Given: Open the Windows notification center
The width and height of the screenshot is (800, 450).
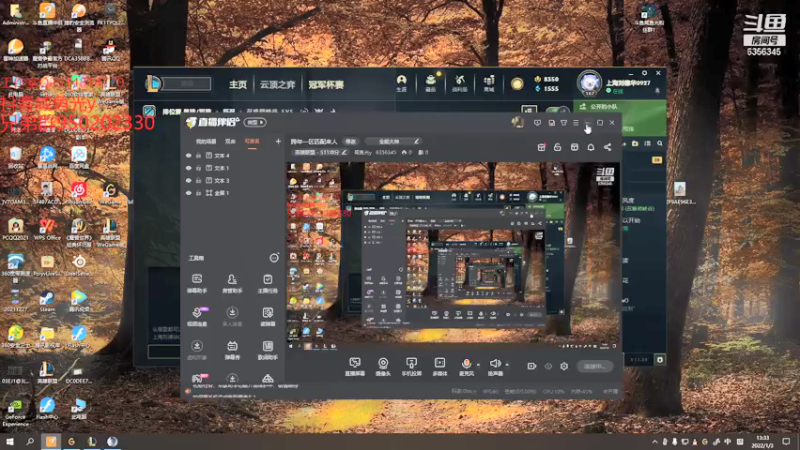Looking at the screenshot, I should tap(786, 442).
